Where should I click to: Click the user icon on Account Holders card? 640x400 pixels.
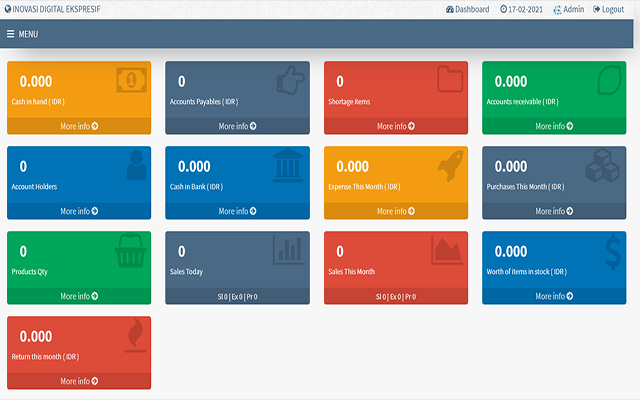[x=136, y=165]
